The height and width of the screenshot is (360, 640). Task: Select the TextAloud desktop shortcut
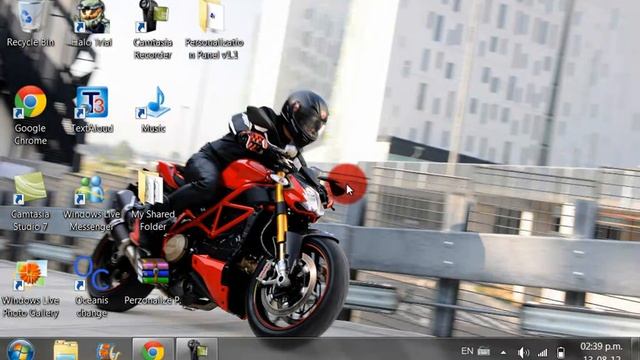click(92, 109)
